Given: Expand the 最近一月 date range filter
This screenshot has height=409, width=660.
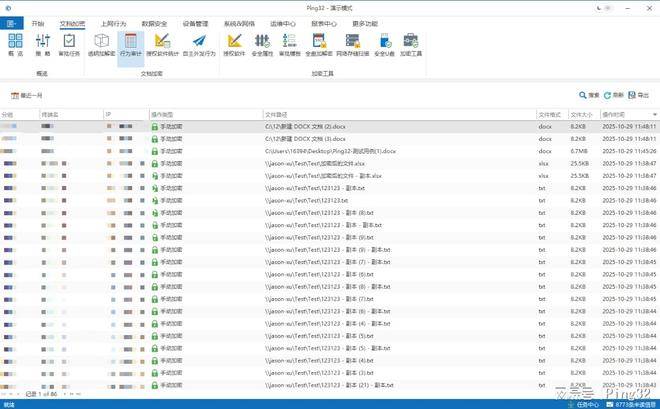Looking at the screenshot, I should [x=27, y=95].
